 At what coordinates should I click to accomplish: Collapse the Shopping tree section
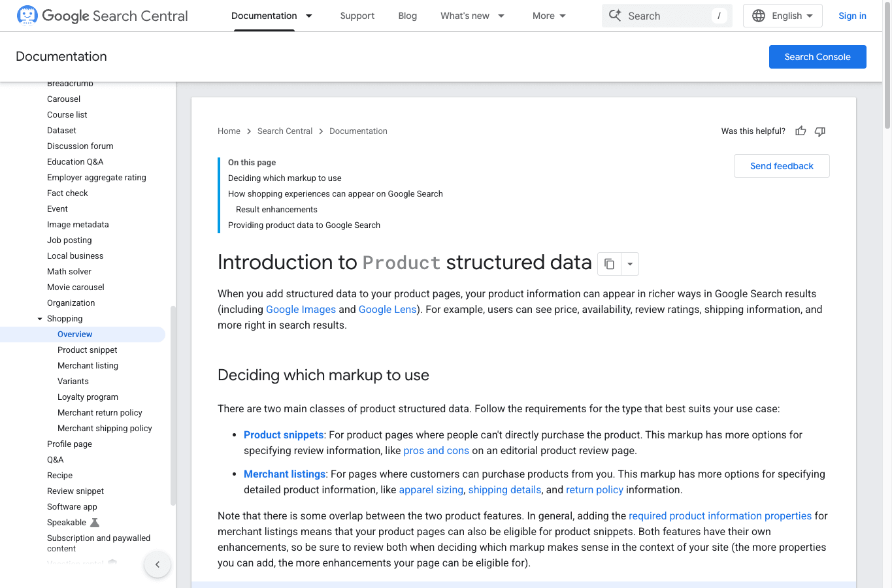tap(40, 319)
